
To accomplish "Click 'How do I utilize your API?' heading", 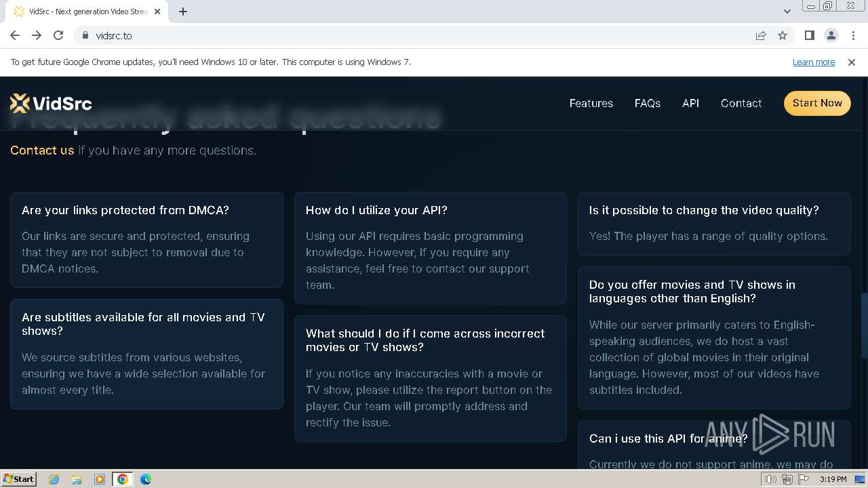I will (376, 210).
